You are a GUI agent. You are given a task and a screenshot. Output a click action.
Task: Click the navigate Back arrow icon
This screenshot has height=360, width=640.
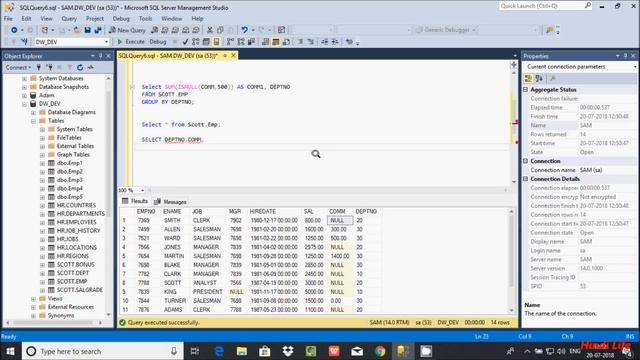tap(14, 30)
